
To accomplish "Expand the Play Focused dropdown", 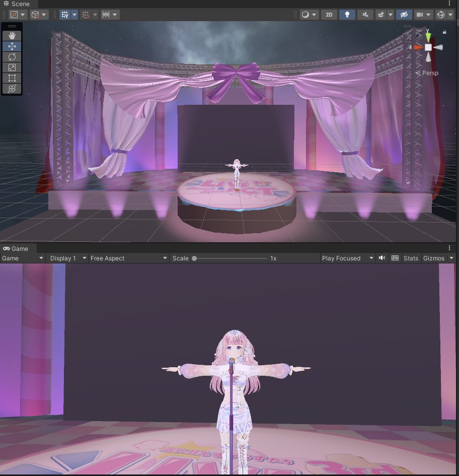I will tap(348, 258).
